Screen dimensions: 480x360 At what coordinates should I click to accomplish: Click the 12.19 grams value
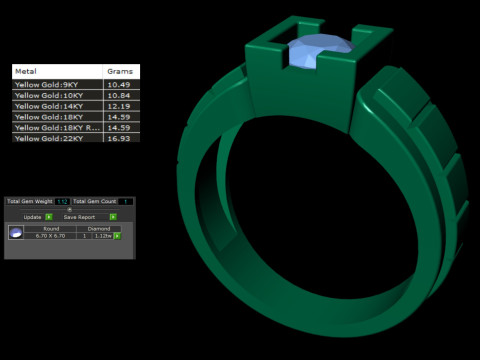(119, 106)
